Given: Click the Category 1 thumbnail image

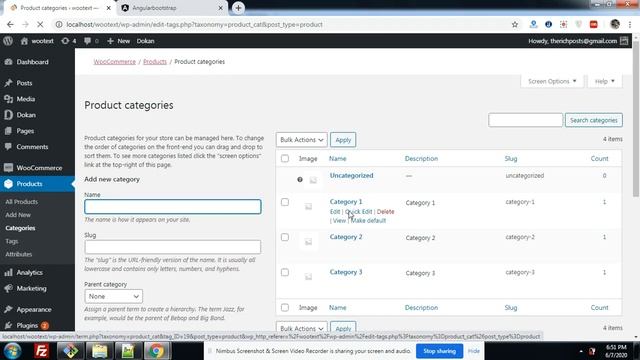Looking at the screenshot, I should [308, 207].
